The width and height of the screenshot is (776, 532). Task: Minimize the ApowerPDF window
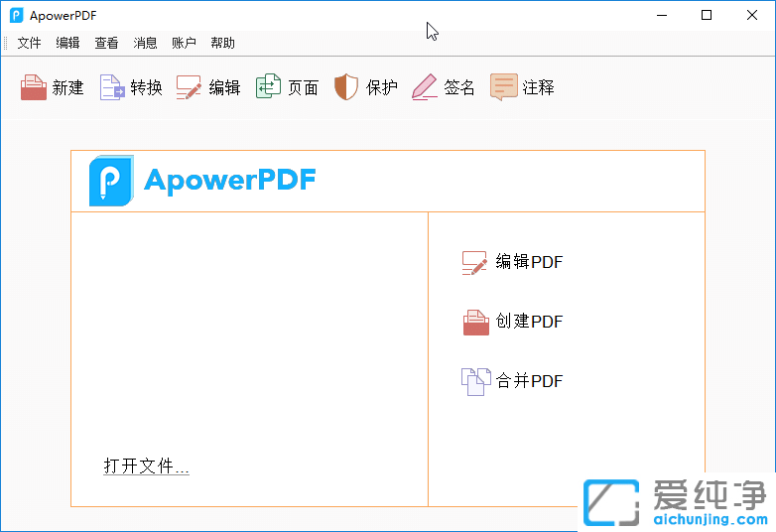(x=662, y=15)
